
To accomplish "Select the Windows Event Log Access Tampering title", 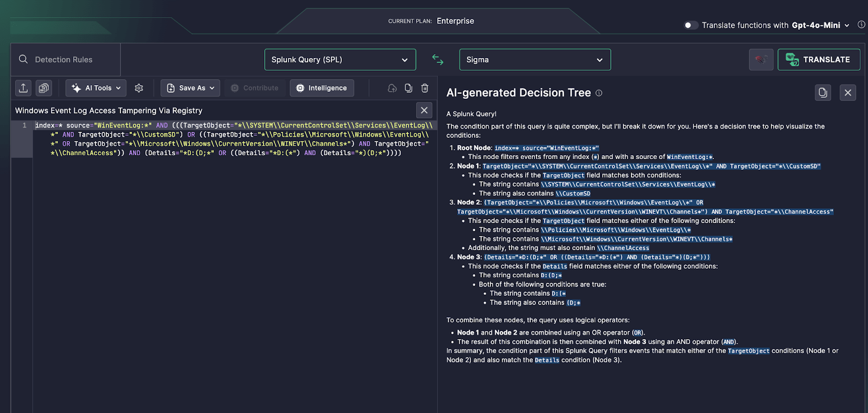I will coord(108,111).
